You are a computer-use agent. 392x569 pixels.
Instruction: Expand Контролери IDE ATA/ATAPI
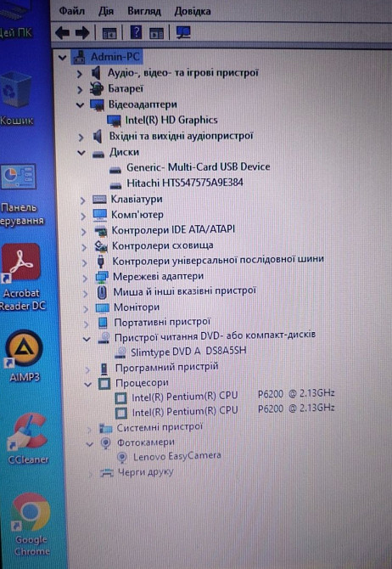click(84, 232)
